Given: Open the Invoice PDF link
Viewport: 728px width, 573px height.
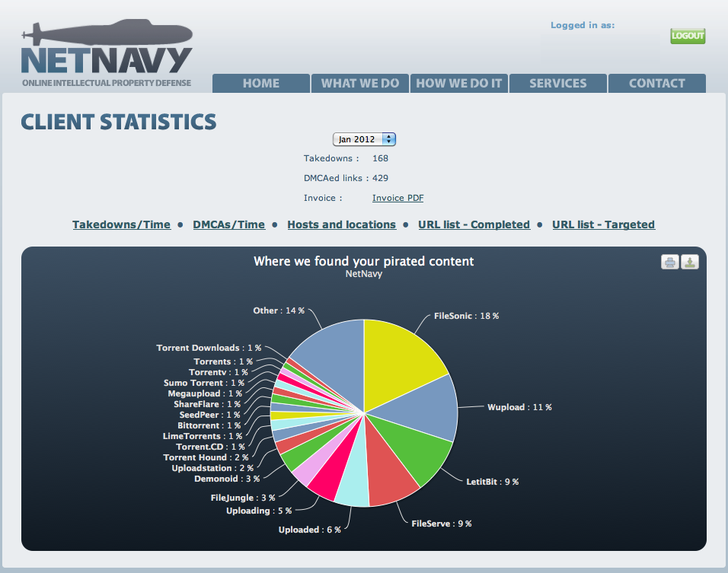Looking at the screenshot, I should pos(398,198).
